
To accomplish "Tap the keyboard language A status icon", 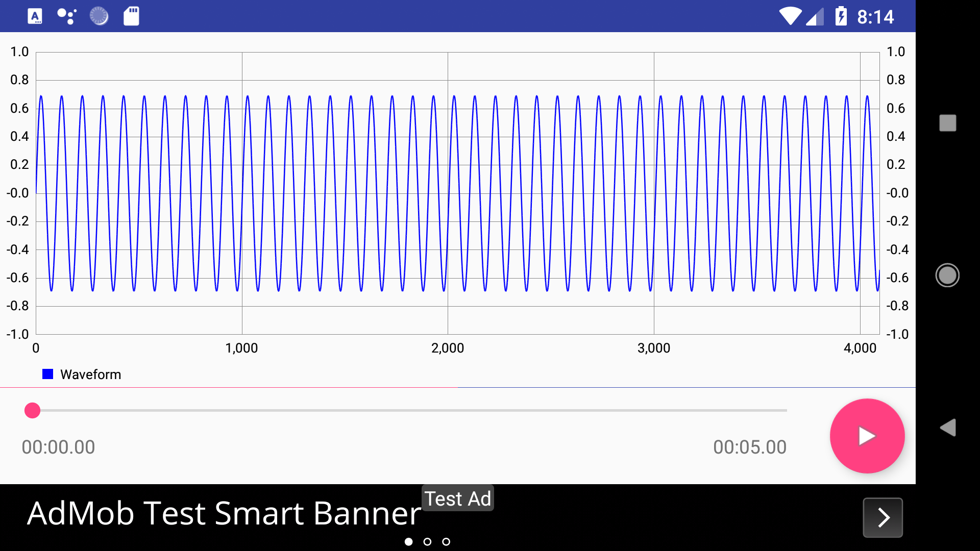I will pyautogui.click(x=35, y=16).
